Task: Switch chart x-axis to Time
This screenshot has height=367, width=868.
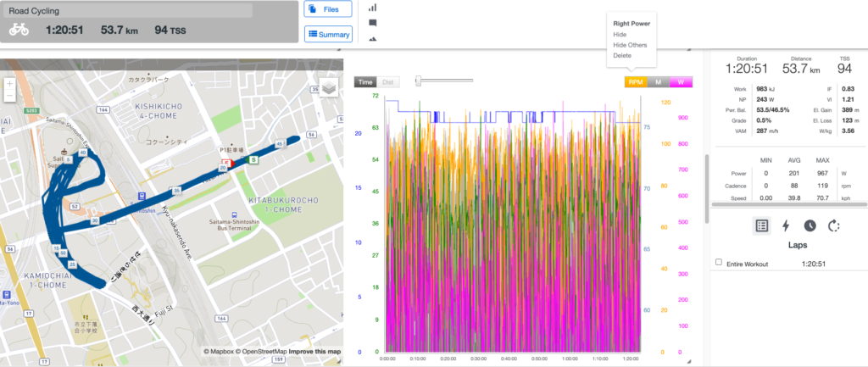Action: [x=366, y=82]
